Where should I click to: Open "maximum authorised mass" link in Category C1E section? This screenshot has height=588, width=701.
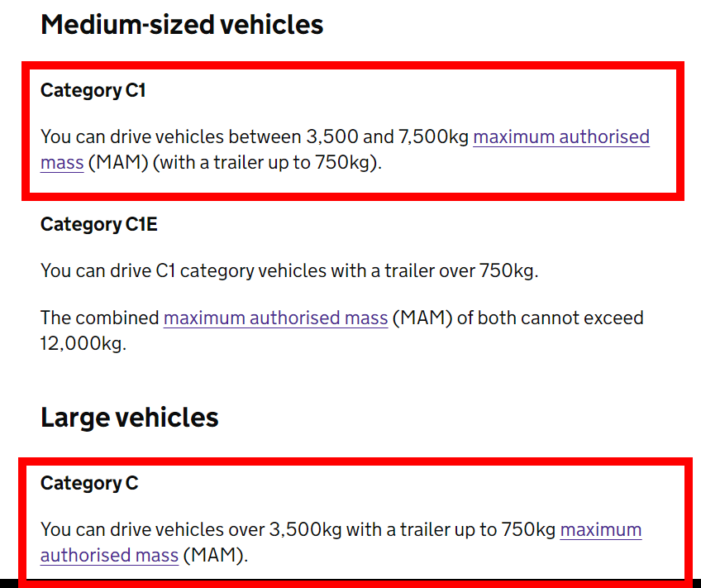click(x=275, y=318)
